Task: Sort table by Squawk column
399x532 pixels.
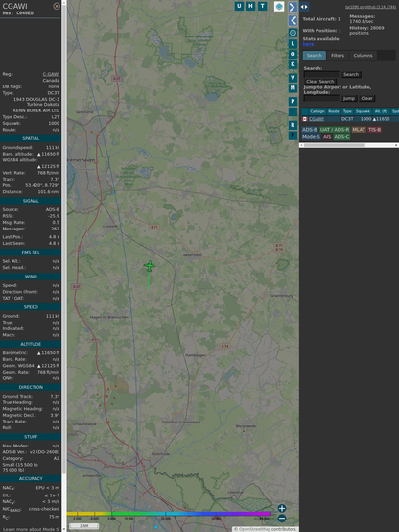Action: [x=363, y=111]
